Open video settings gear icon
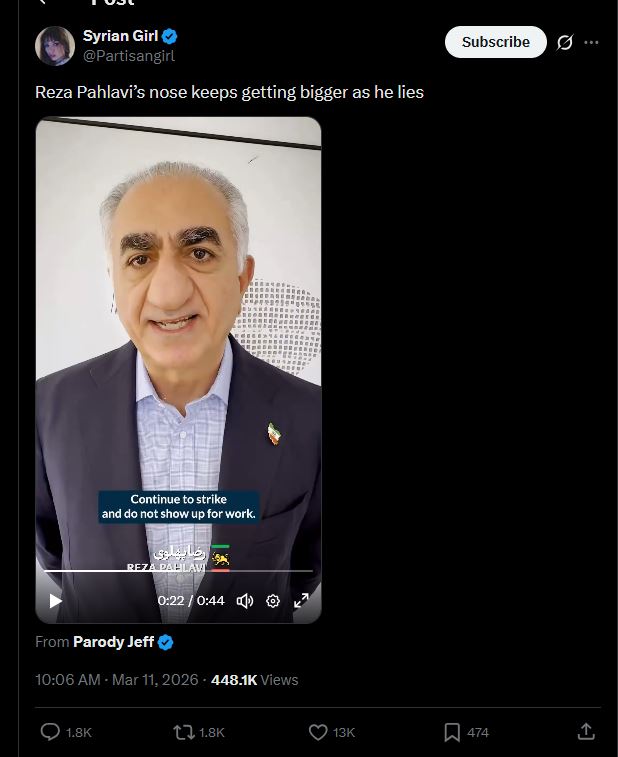This screenshot has width=618, height=757. [273, 601]
